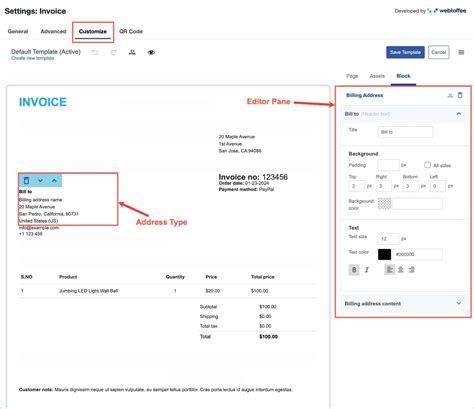Open the black text color swatch
Screen dimensions: 474x409
click(x=384, y=254)
